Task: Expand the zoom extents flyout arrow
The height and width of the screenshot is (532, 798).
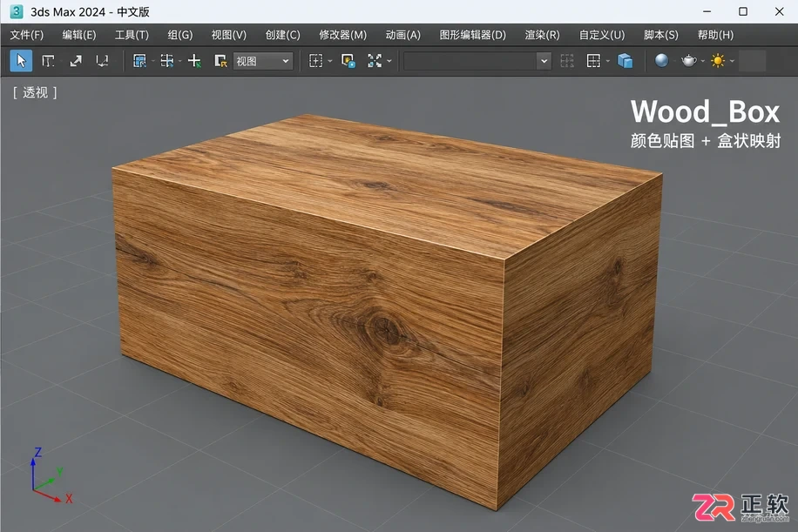Action: coord(389,62)
